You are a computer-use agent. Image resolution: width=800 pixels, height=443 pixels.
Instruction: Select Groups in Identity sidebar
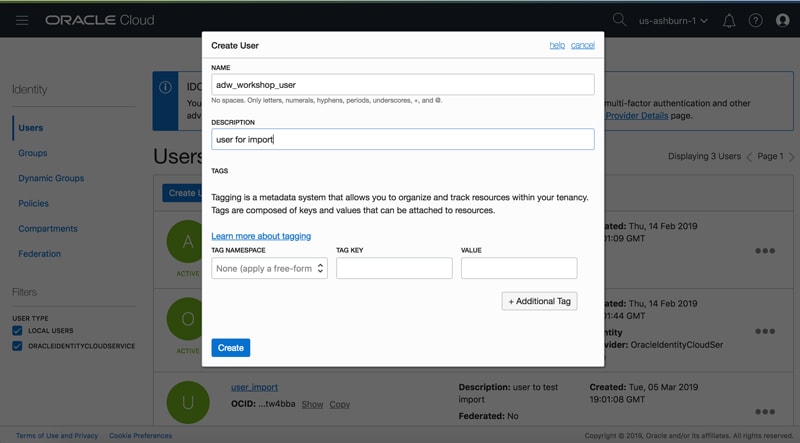pos(33,153)
